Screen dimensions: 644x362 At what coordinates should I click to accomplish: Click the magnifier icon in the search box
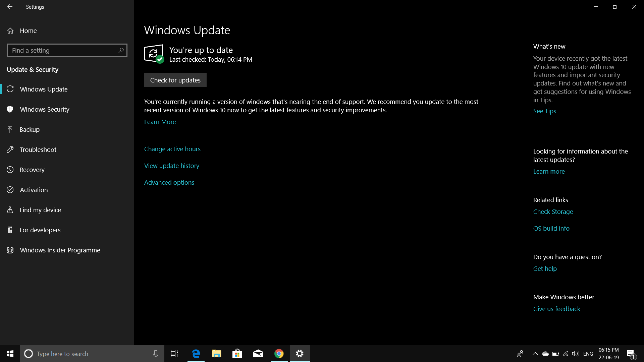(121, 50)
